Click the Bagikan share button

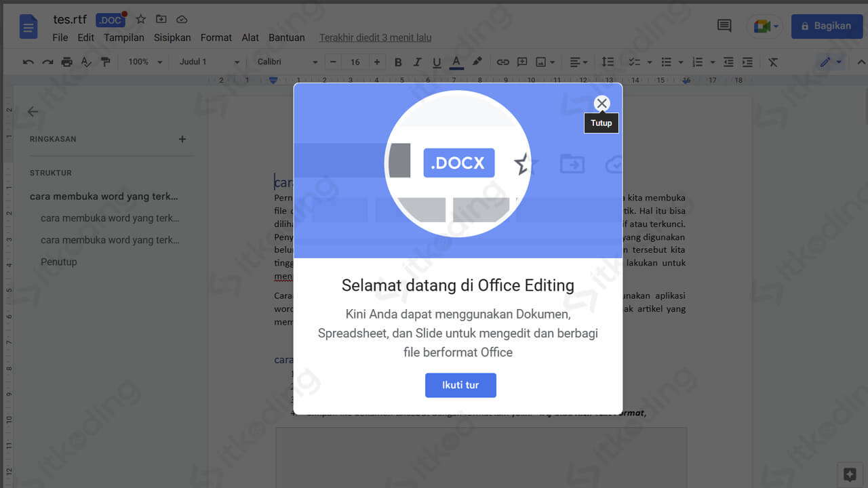[827, 26]
